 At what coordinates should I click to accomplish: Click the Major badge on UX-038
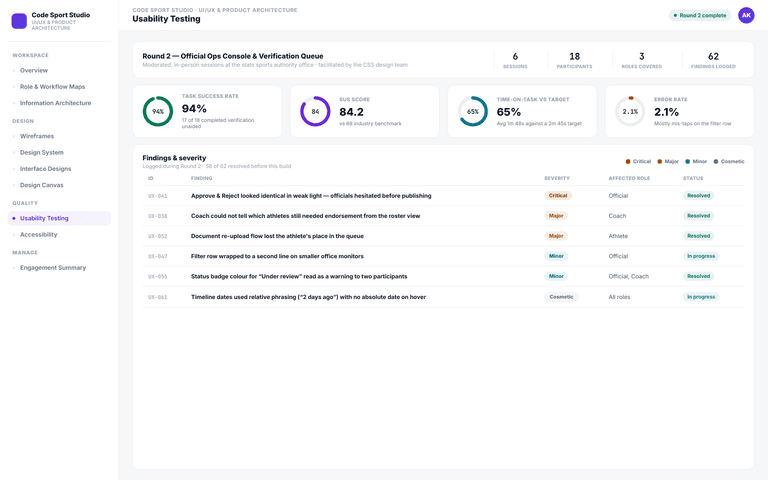pos(556,216)
